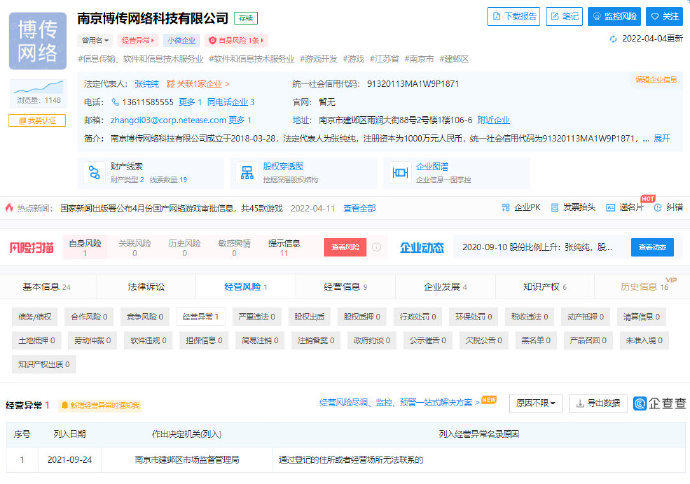Click the blue 查看动态 button
The height and width of the screenshot is (484, 690).
tap(652, 247)
